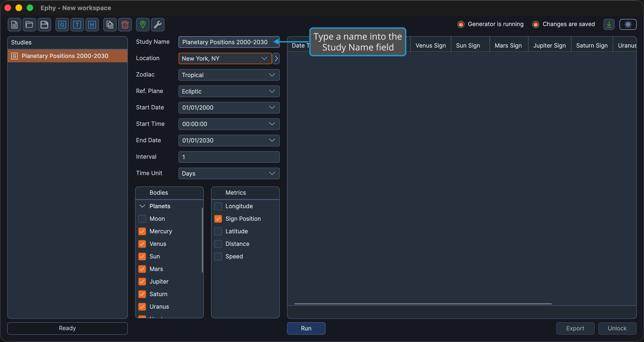
Task: Click the green download arrow icon
Action: coord(609,24)
